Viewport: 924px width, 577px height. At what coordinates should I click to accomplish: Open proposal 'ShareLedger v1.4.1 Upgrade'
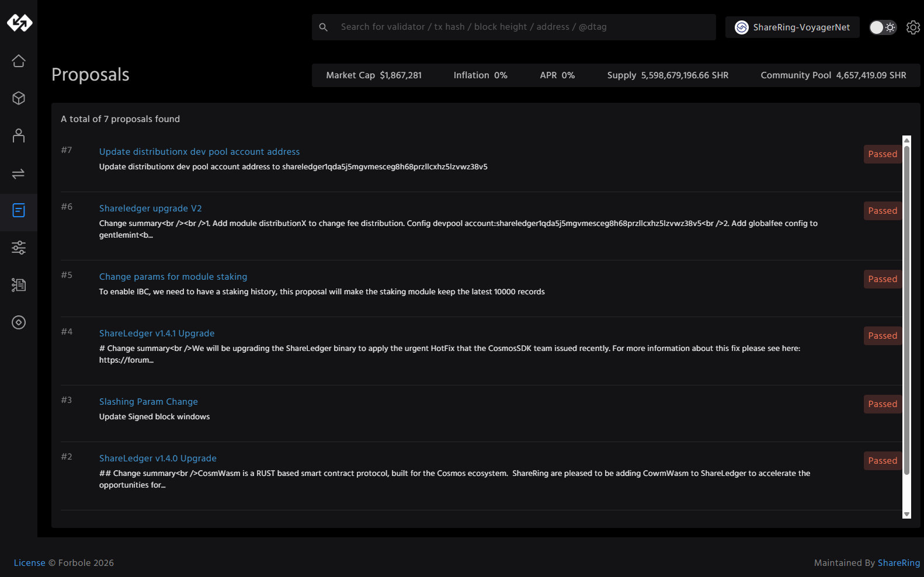[x=157, y=333]
